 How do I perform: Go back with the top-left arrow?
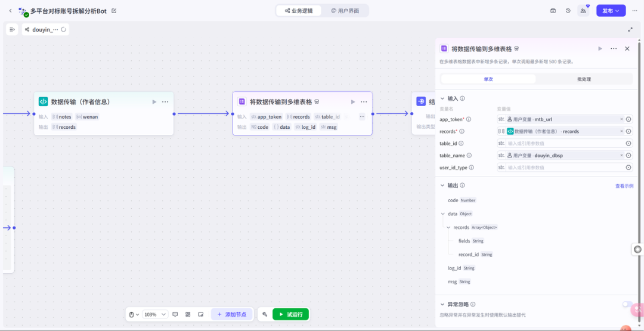click(x=10, y=11)
